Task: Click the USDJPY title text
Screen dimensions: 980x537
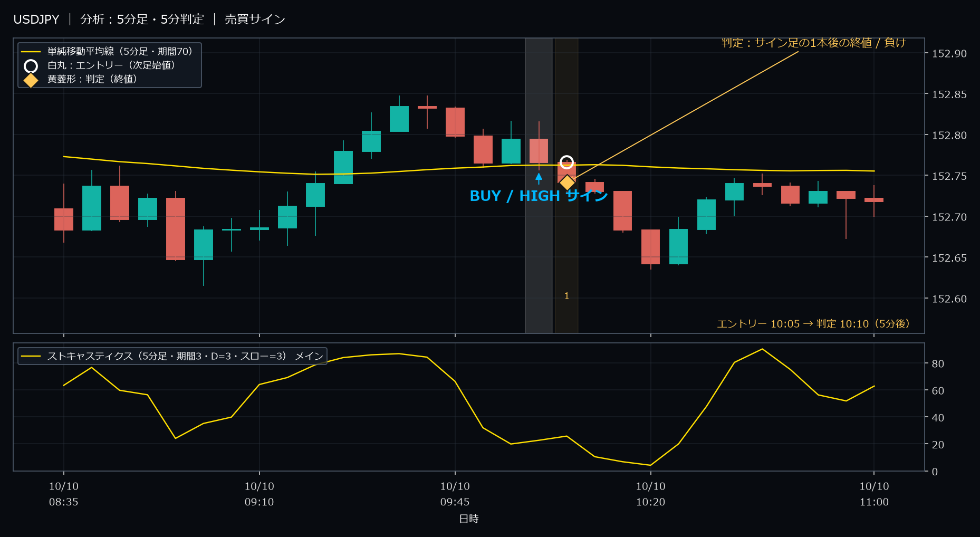Action: pos(36,20)
